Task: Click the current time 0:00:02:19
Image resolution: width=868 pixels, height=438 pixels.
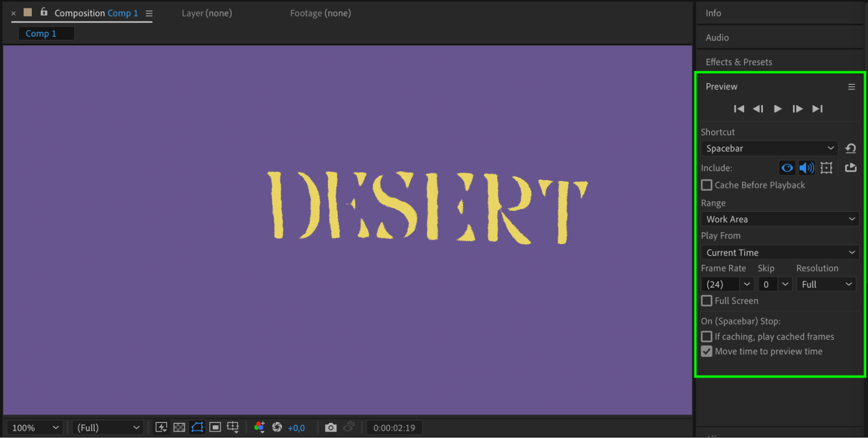Action: pyautogui.click(x=394, y=428)
